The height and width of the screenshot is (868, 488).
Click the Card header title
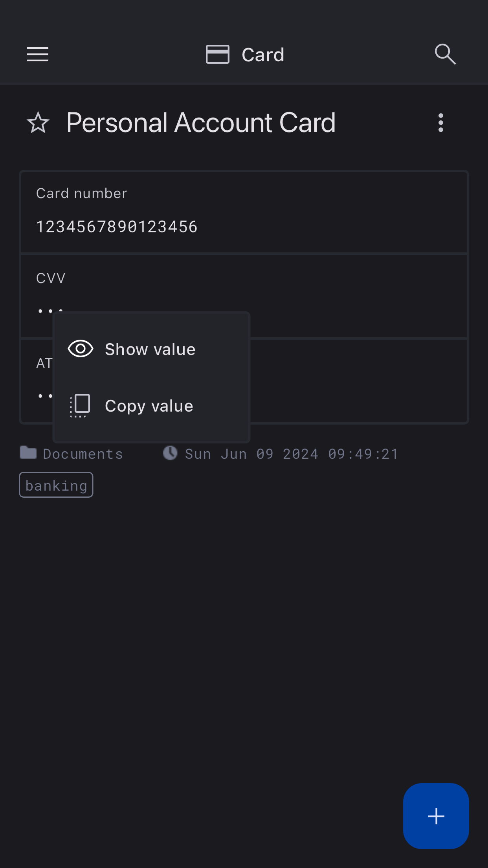[x=262, y=55]
